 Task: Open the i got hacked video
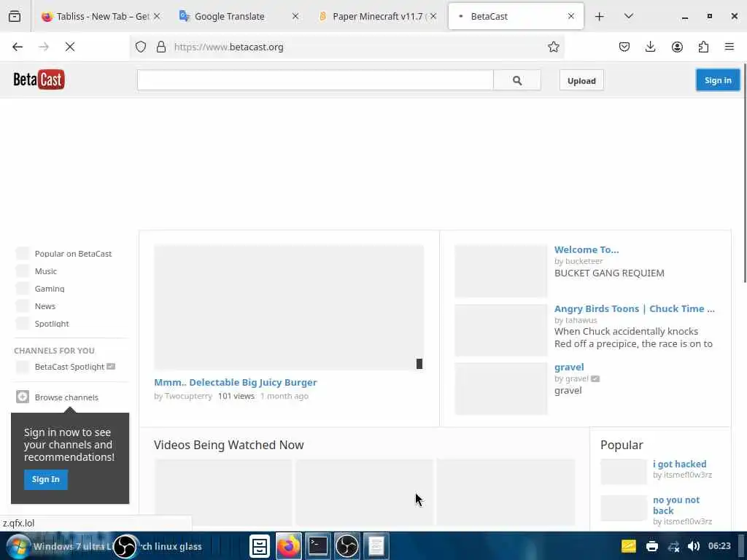point(679,464)
